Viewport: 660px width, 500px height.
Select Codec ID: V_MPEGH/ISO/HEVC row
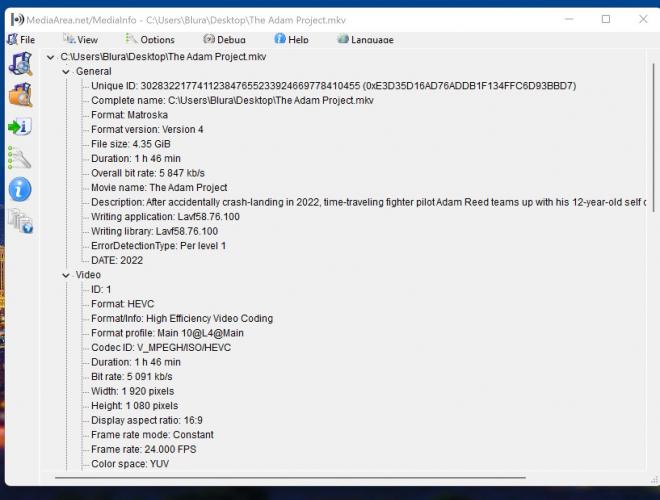click(x=161, y=347)
